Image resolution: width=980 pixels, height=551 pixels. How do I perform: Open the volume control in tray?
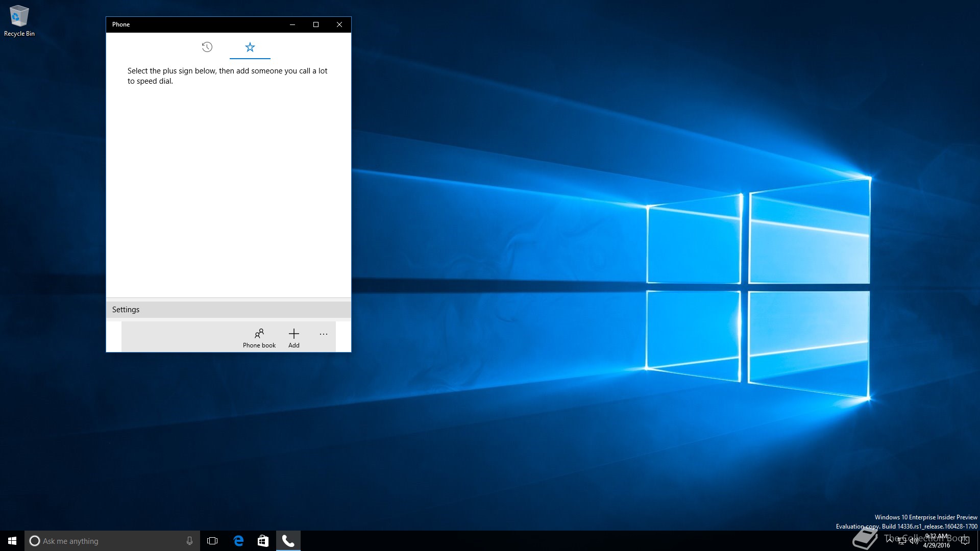[x=914, y=541]
